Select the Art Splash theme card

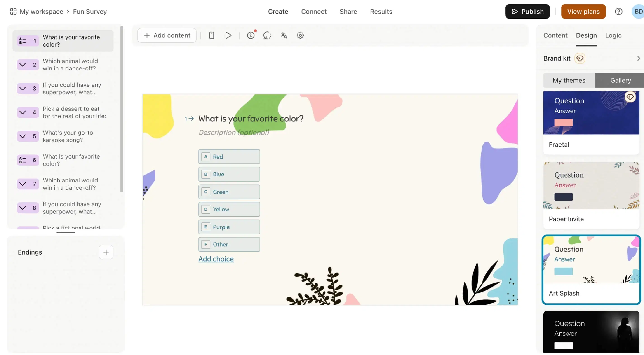coord(591,270)
